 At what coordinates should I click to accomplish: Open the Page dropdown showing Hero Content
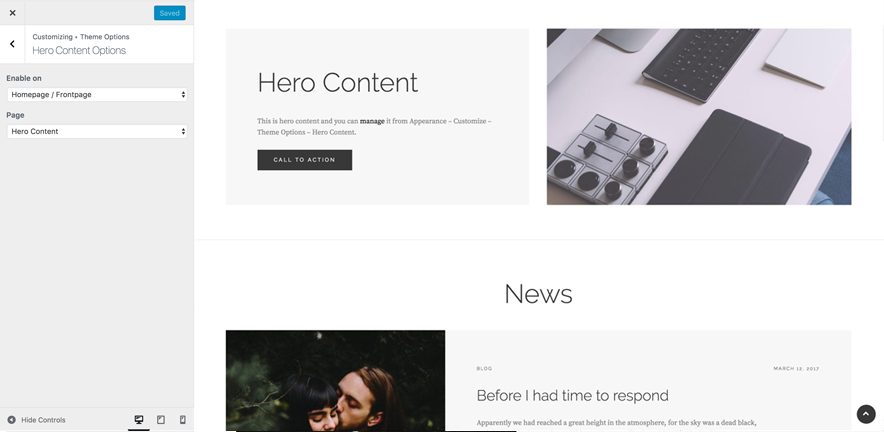97,131
